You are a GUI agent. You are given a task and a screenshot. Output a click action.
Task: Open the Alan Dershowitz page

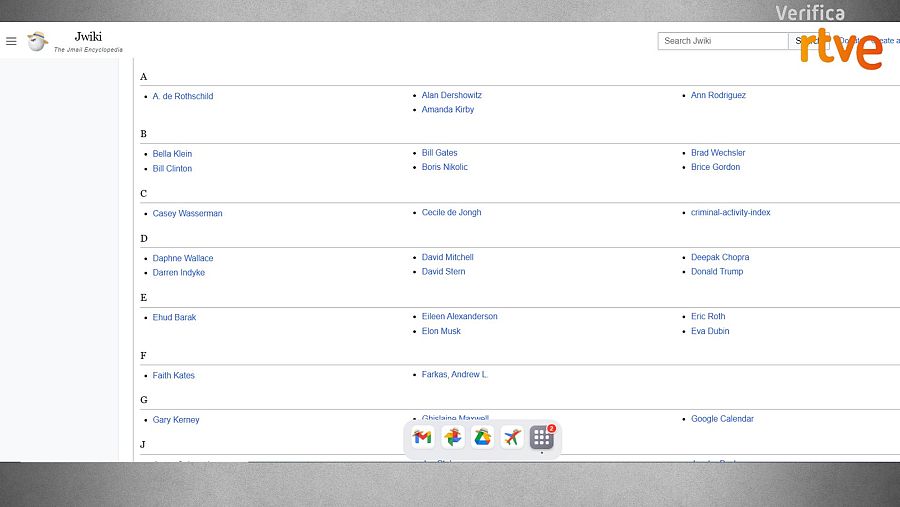(451, 95)
